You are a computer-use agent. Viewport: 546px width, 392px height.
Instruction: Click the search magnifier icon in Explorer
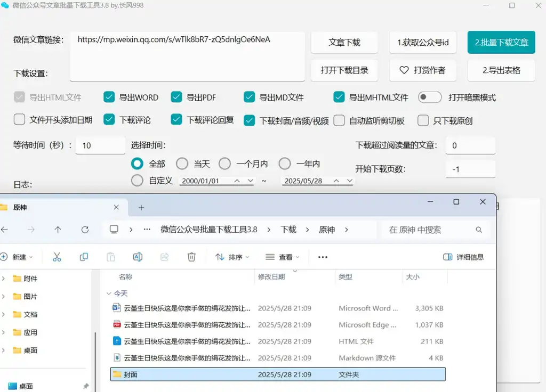pyautogui.click(x=479, y=230)
